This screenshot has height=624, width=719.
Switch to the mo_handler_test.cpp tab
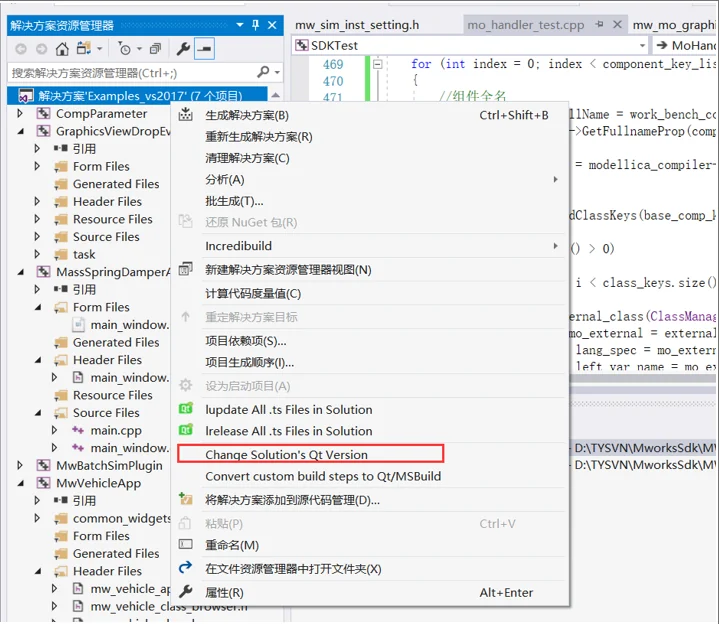click(525, 25)
